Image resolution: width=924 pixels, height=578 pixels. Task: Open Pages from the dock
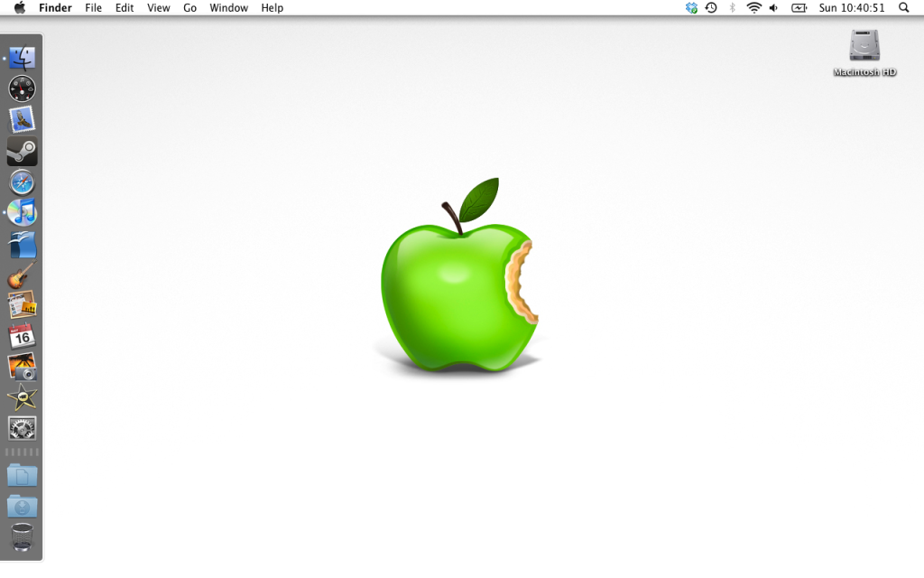point(23,305)
